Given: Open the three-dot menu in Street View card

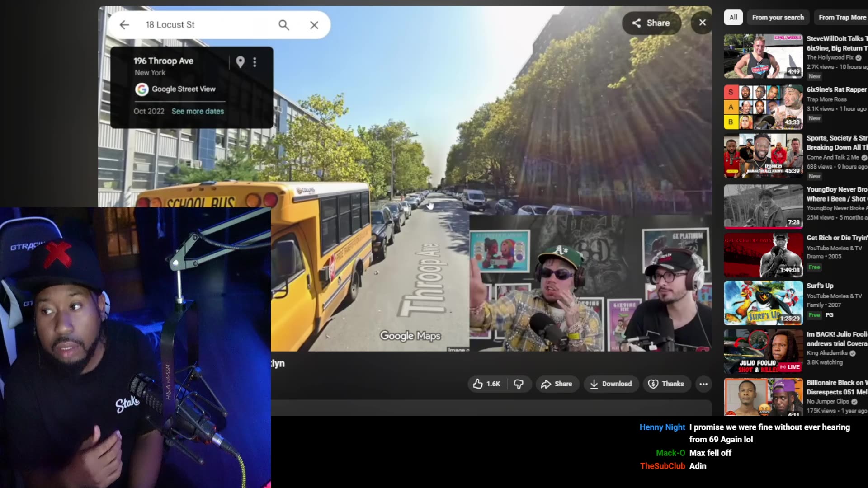Looking at the screenshot, I should tap(255, 62).
